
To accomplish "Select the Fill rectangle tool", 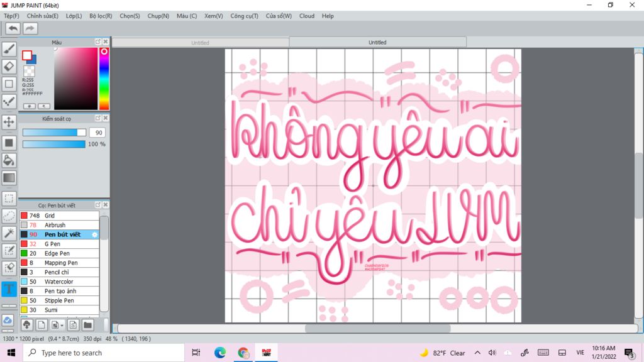I will tap(9, 143).
